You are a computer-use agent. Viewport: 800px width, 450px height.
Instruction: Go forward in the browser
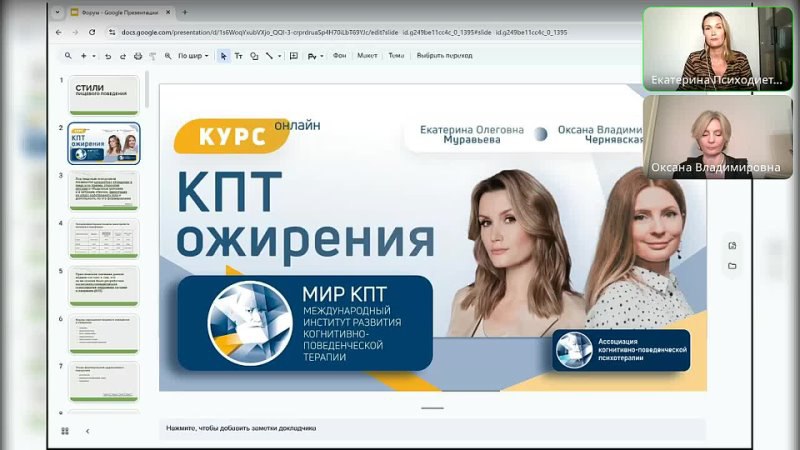point(75,32)
